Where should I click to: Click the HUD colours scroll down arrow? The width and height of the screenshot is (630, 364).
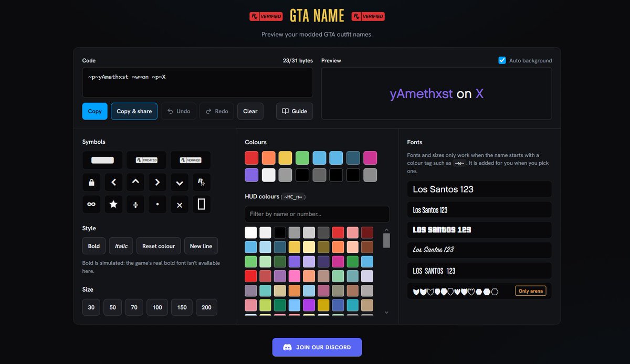pos(386,312)
